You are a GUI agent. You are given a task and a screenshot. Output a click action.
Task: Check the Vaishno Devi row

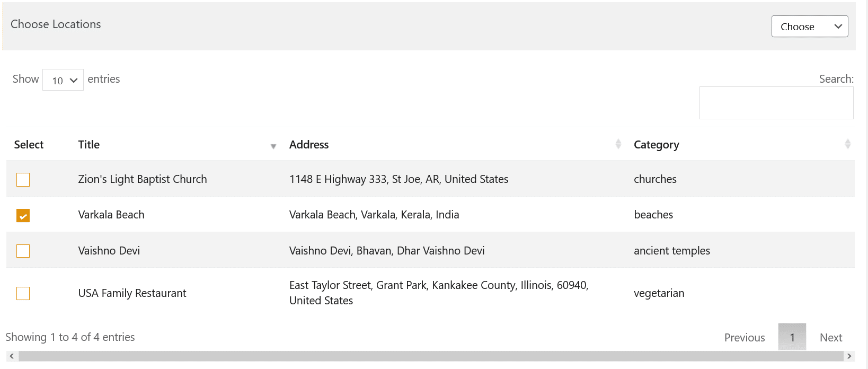click(23, 251)
